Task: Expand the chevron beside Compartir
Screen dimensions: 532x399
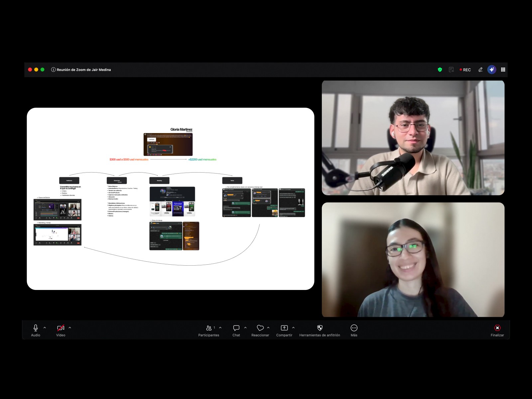Action: pyautogui.click(x=293, y=328)
